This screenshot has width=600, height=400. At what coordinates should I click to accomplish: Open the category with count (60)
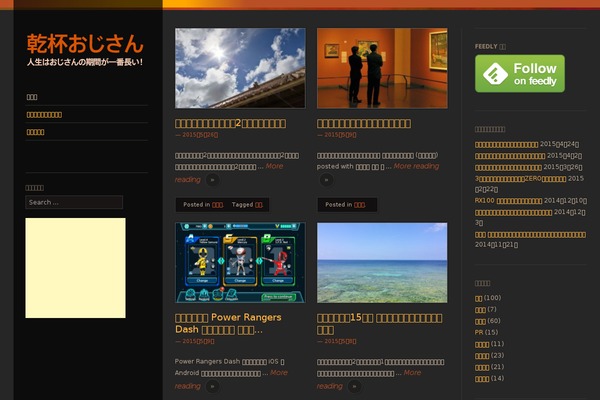pyautogui.click(x=480, y=321)
